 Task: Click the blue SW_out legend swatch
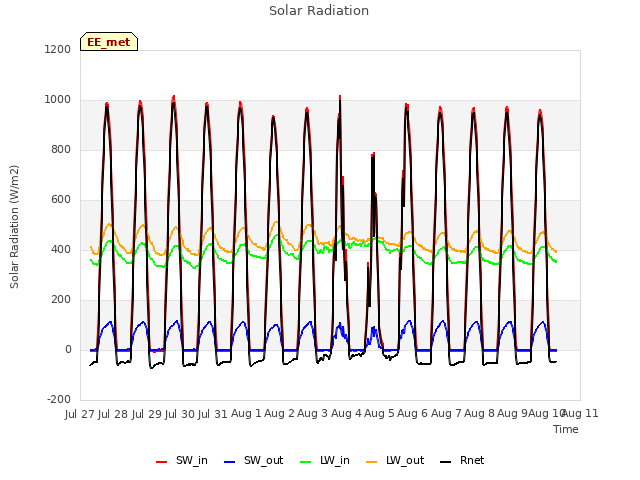coord(230,462)
